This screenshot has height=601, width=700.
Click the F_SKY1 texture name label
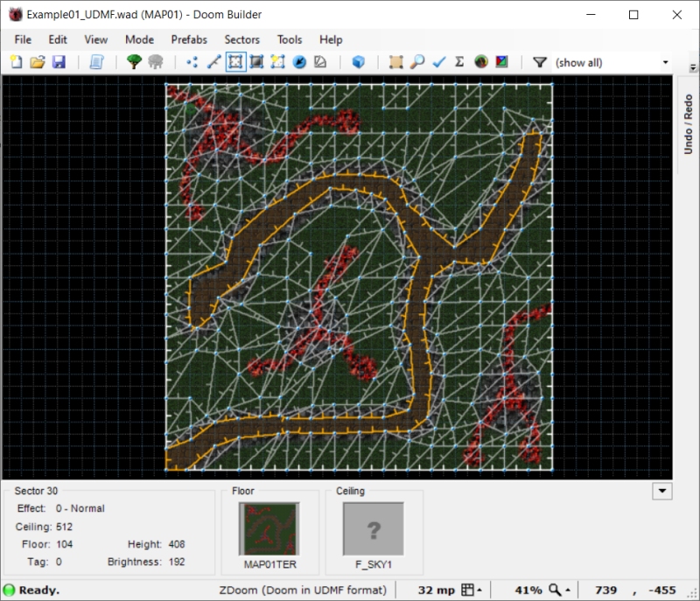tap(374, 564)
